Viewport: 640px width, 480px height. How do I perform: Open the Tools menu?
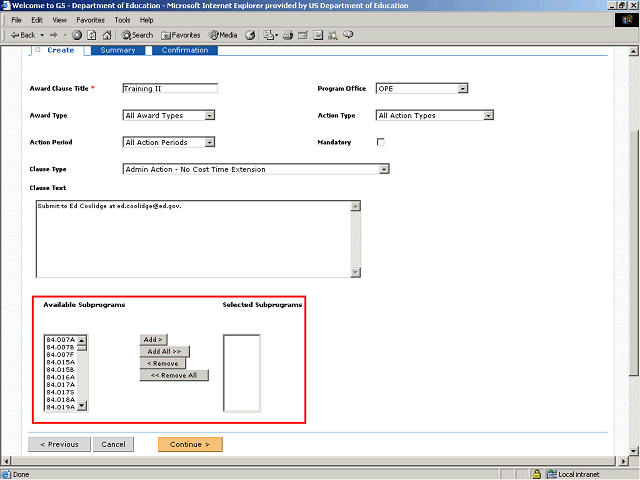pyautogui.click(x=122, y=20)
